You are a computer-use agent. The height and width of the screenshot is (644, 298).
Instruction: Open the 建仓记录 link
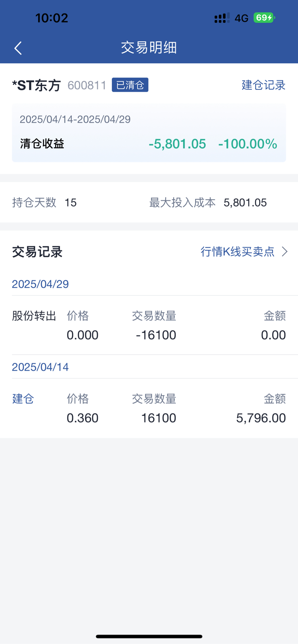pyautogui.click(x=263, y=85)
